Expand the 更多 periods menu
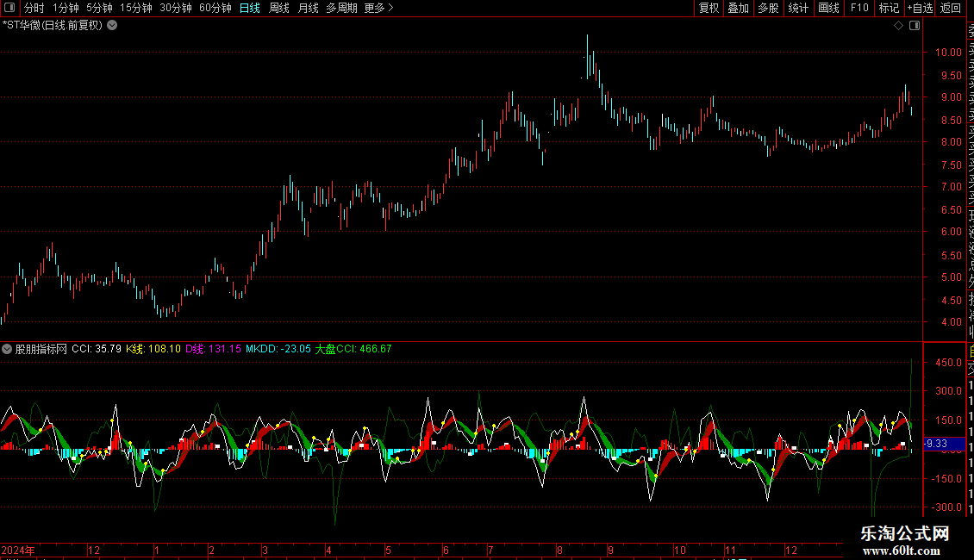The height and width of the screenshot is (560, 974). (x=378, y=8)
